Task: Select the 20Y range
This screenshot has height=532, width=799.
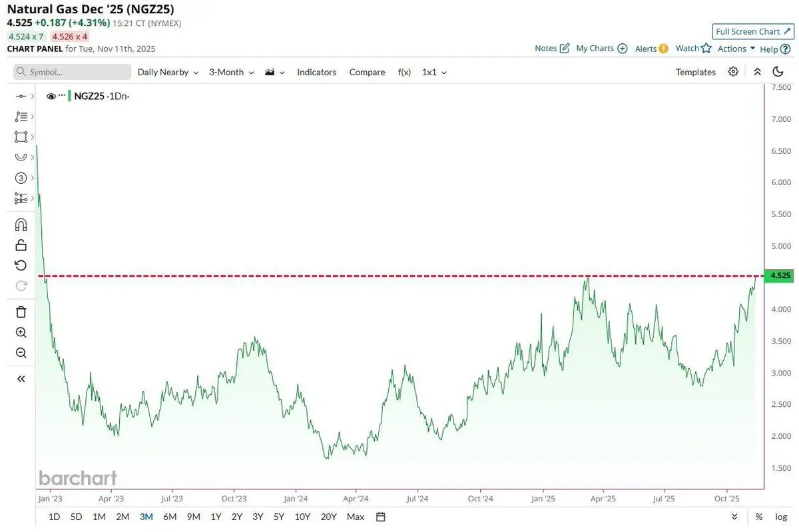Action: (329, 517)
